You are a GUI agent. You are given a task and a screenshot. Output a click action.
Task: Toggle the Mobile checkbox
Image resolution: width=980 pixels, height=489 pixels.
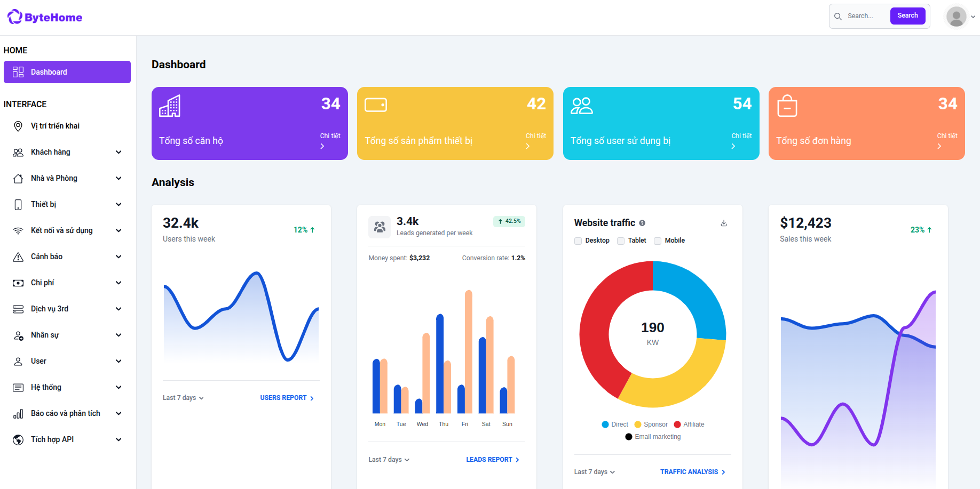click(658, 241)
